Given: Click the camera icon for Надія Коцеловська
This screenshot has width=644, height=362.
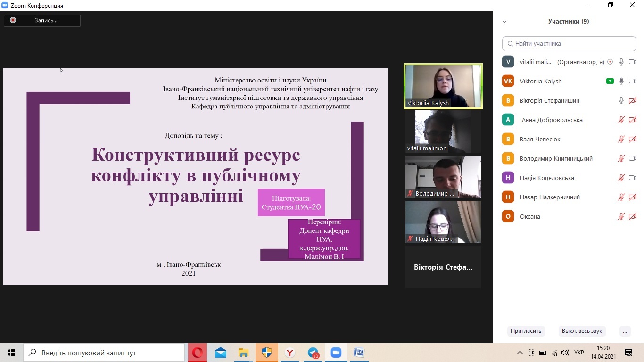Looking at the screenshot, I should pos(633,178).
